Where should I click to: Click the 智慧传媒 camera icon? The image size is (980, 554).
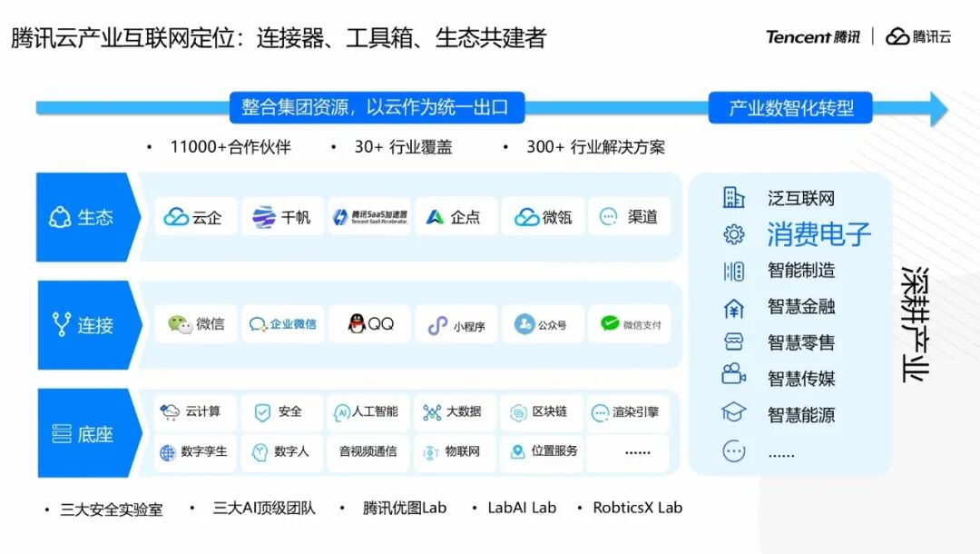[734, 373]
